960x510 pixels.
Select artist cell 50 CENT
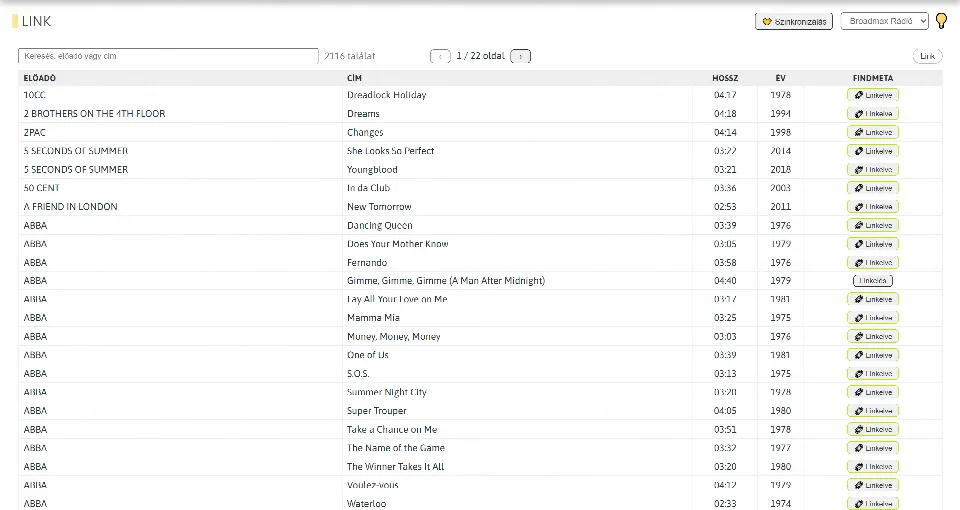tap(42, 188)
